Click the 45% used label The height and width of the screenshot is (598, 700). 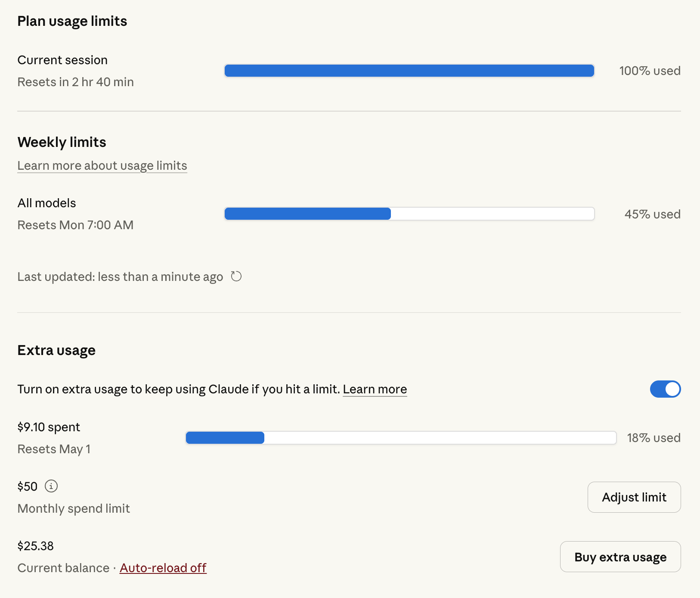point(653,214)
